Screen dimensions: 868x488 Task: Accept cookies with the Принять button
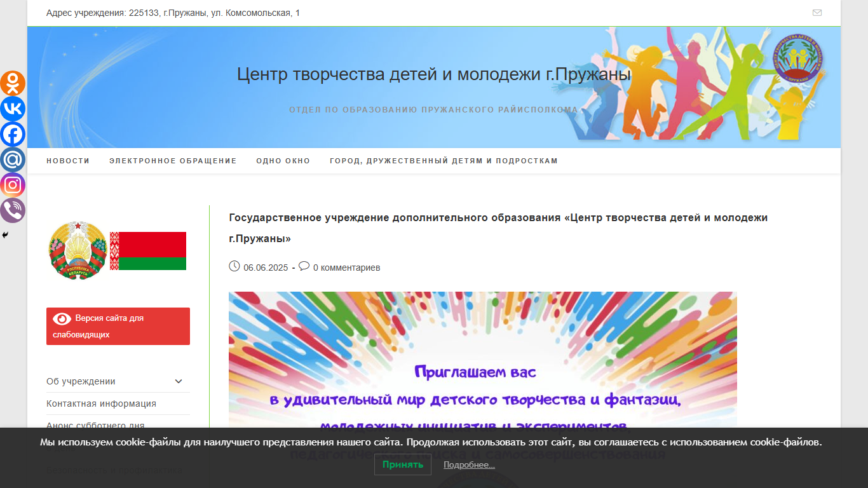pos(403,464)
